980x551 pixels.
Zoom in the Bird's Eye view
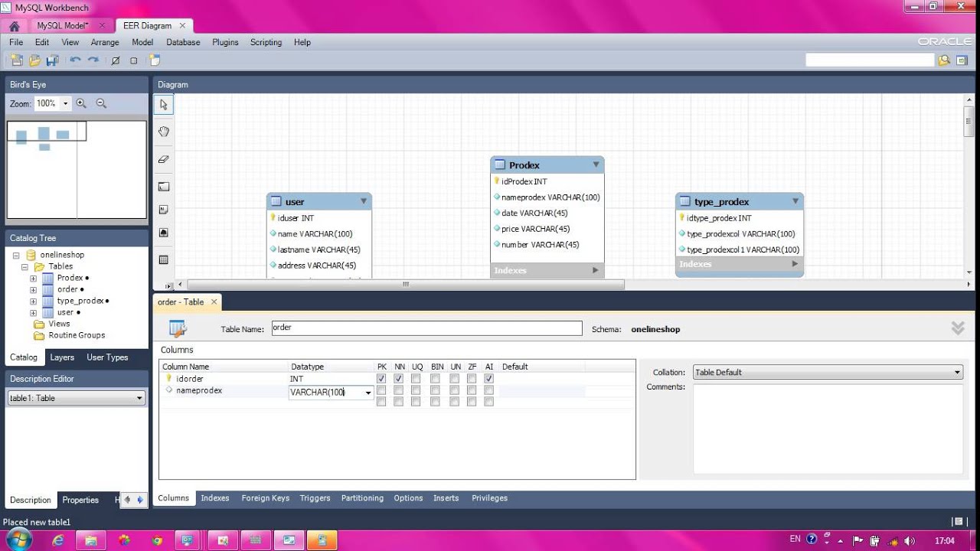click(81, 103)
